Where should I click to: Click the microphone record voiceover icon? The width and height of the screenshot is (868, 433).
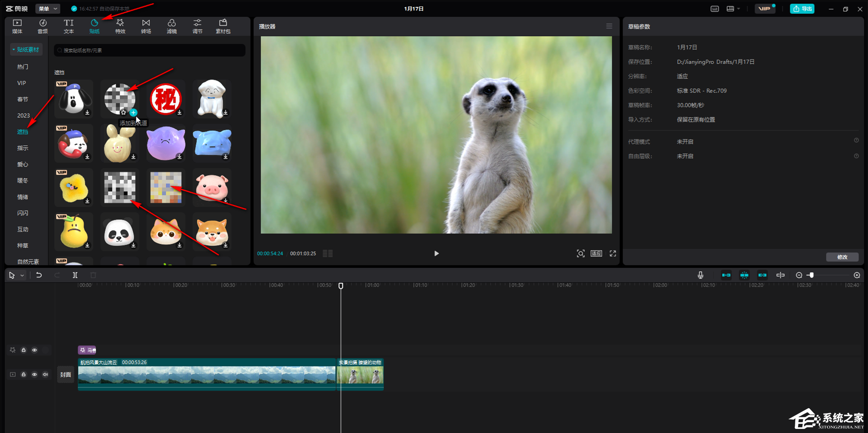point(700,275)
